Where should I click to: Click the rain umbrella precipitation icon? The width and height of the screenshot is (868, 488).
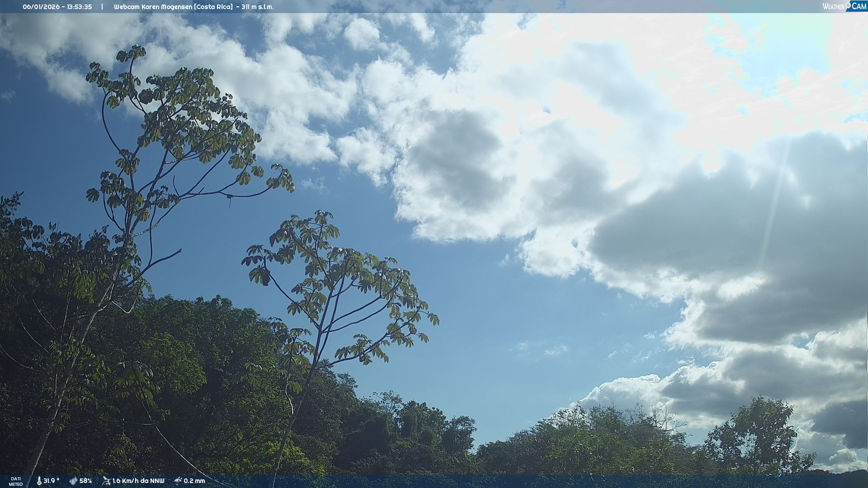(178, 481)
